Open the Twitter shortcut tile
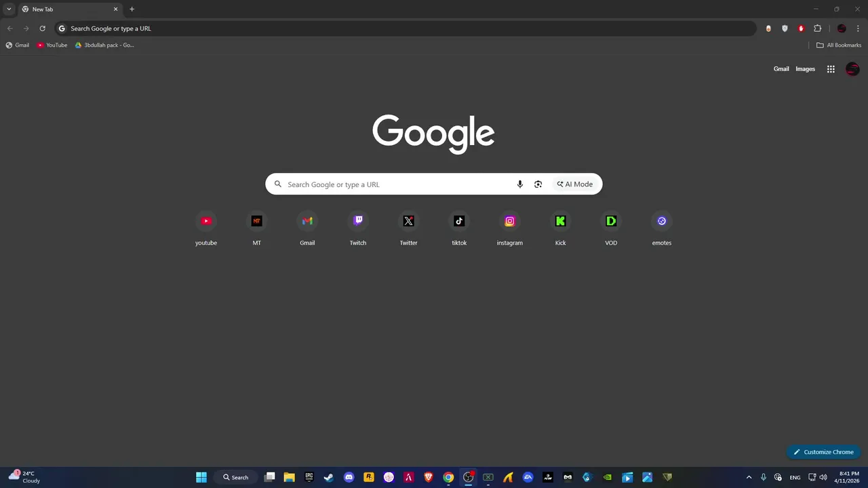Viewport: 868px width, 488px height. point(408,229)
